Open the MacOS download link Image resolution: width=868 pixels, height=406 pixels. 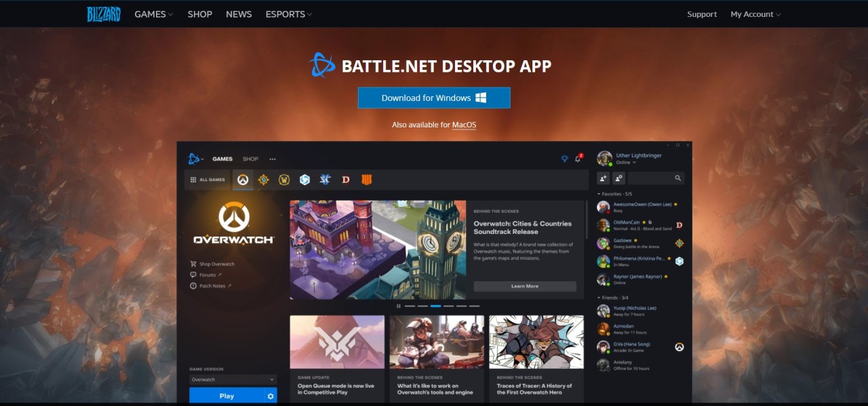pyautogui.click(x=464, y=125)
